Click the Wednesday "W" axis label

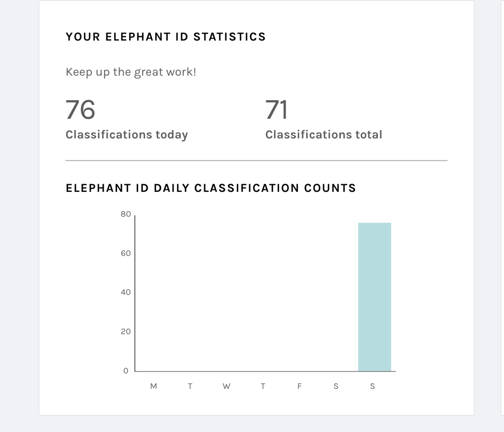(226, 386)
